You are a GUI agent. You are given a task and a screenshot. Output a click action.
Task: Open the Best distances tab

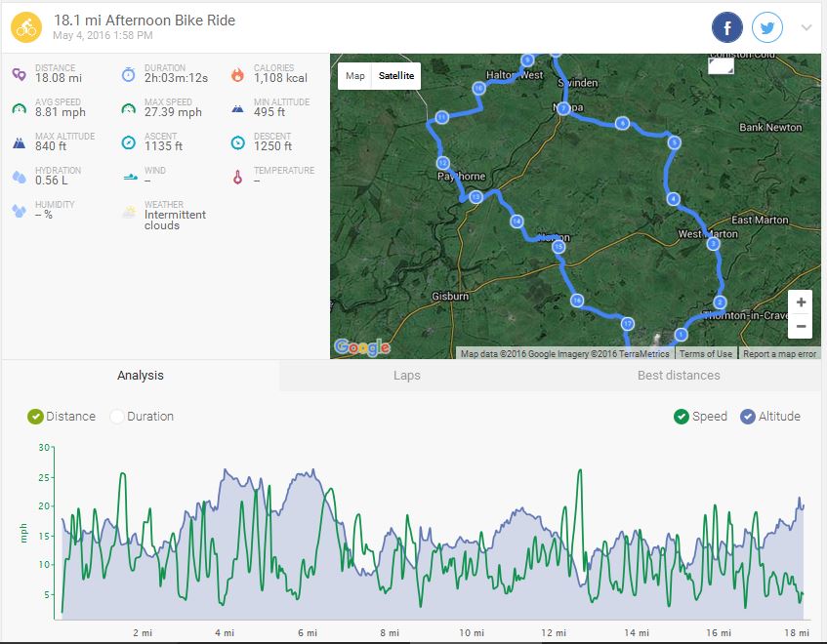679,376
